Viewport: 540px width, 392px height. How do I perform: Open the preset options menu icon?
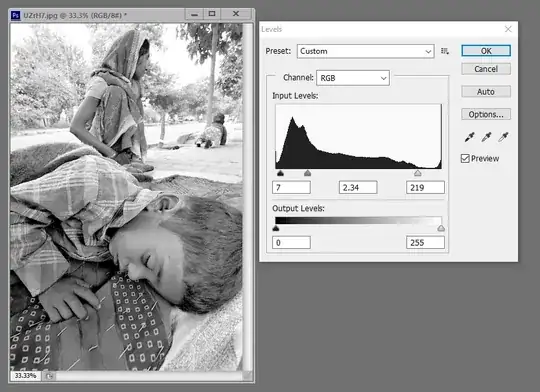pos(445,51)
